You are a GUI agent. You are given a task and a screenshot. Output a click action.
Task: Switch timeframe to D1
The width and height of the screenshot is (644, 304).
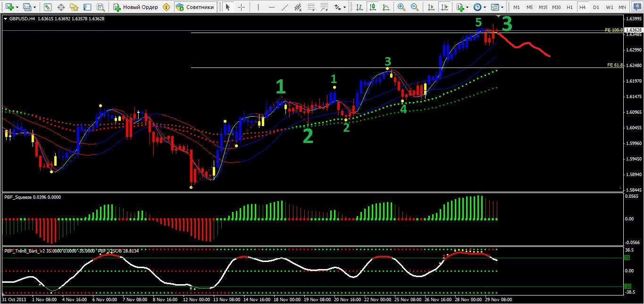(x=596, y=7)
